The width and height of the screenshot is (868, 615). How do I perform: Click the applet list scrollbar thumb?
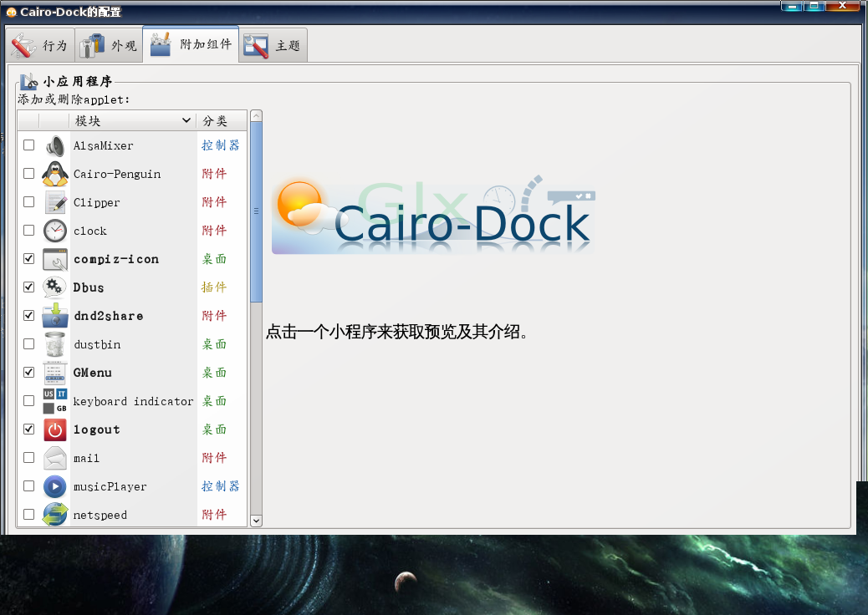tap(257, 211)
